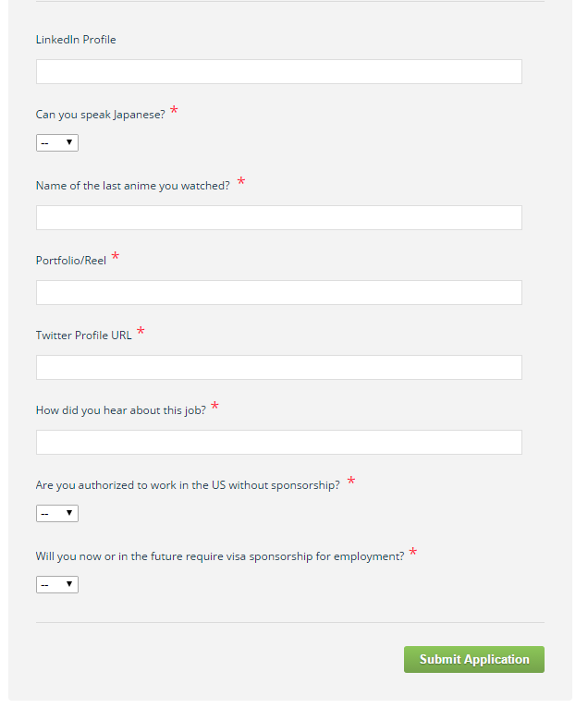
Task: Focus the last anime you watched field
Action: [278, 217]
